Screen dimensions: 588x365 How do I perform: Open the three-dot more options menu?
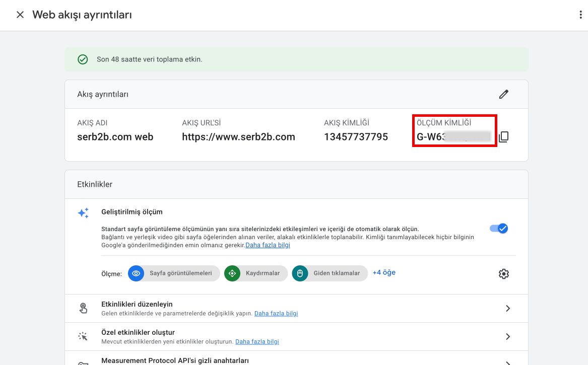pos(580,15)
